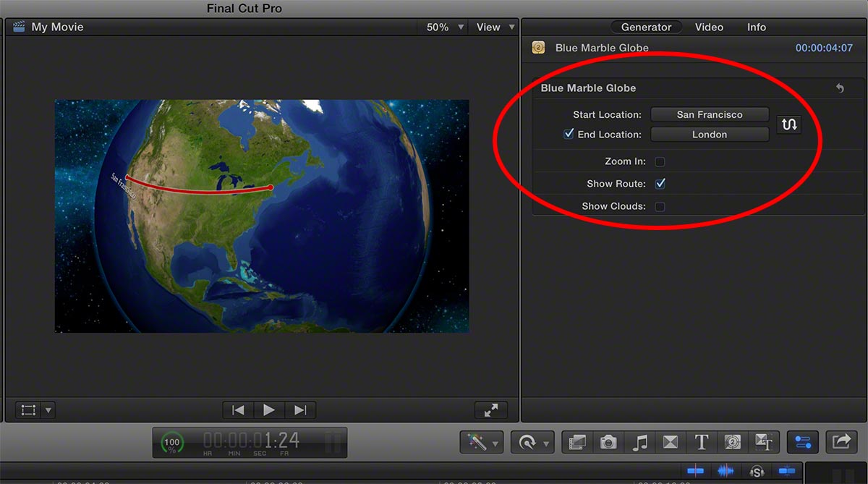Image resolution: width=868 pixels, height=484 pixels.
Task: Go to next edit point
Action: click(300, 410)
